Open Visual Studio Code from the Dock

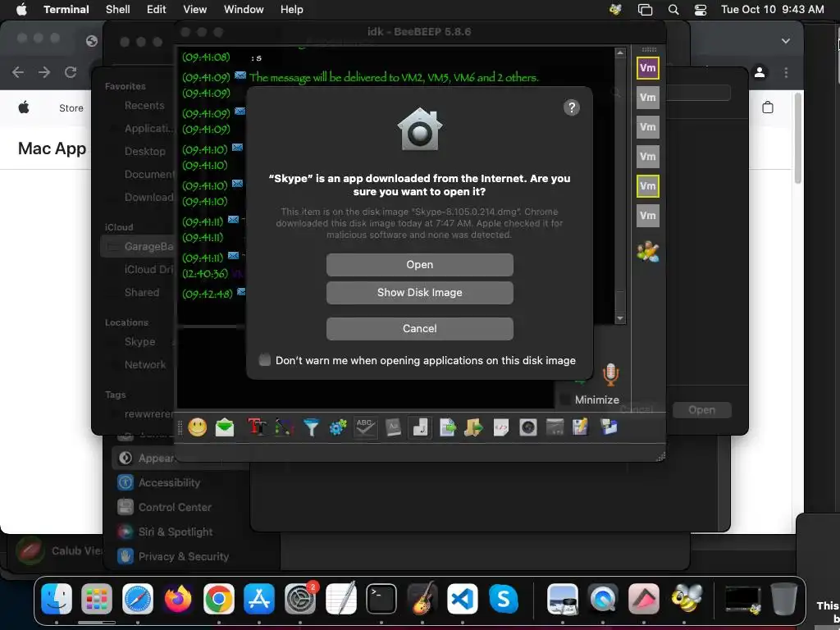(x=463, y=598)
